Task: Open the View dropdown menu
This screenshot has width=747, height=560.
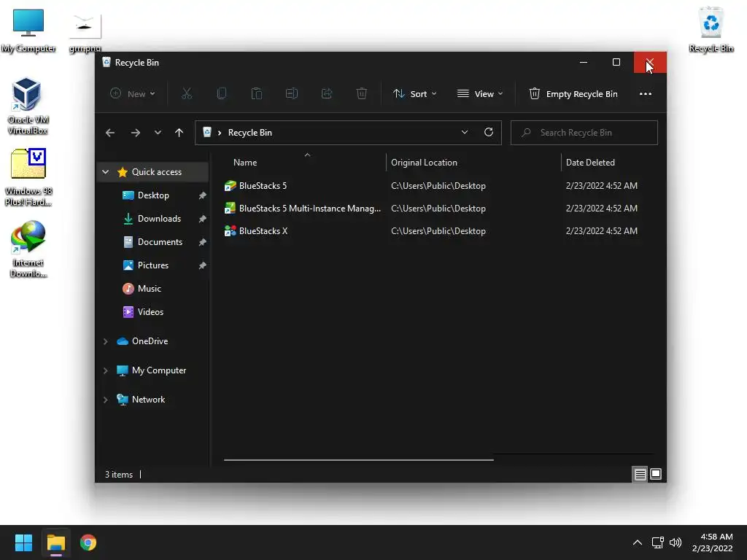Action: 480,94
